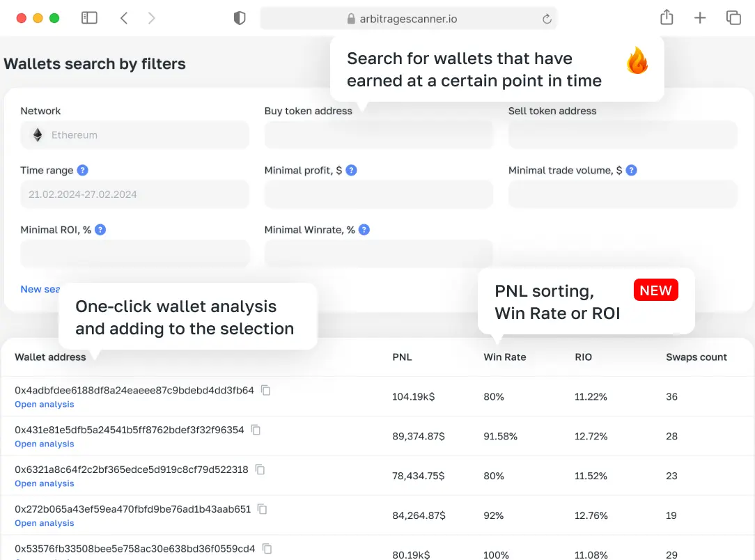The image size is (755, 560).
Task: Reload the page with the refresh icon
Action: pyautogui.click(x=547, y=20)
